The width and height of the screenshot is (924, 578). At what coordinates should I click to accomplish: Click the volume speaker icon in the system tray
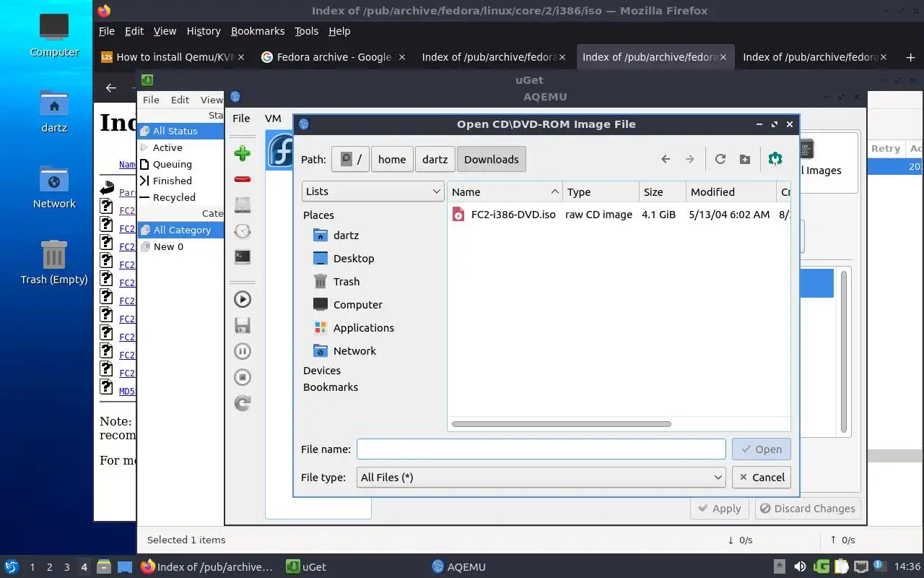click(800, 567)
